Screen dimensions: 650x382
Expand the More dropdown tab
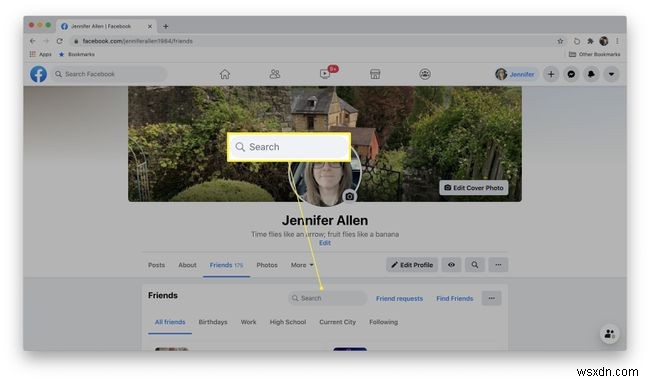[302, 265]
